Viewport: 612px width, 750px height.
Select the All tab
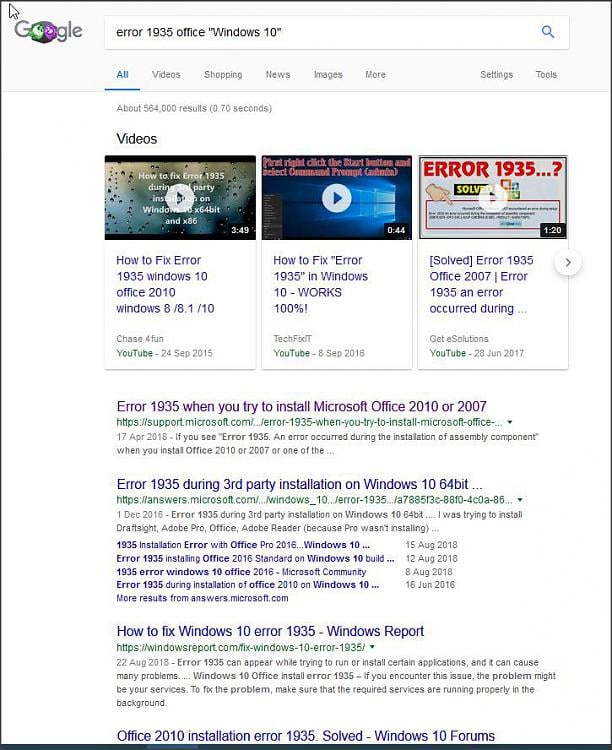coord(122,75)
